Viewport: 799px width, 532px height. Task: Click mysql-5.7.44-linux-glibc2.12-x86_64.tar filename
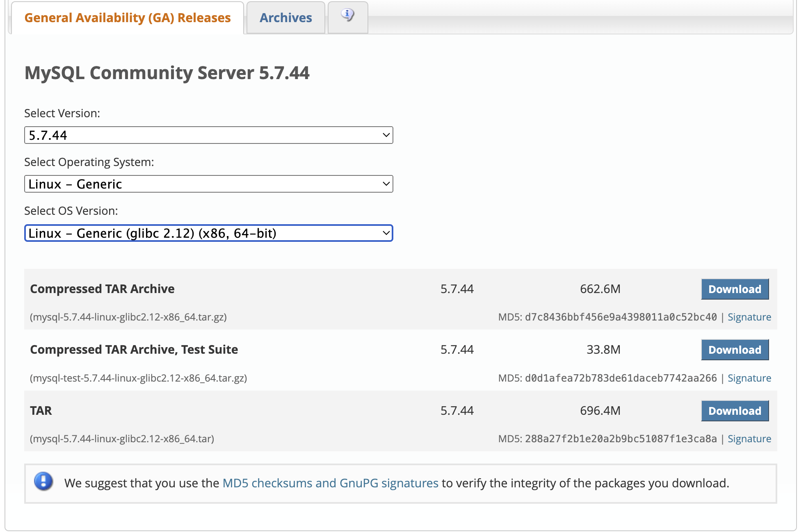(x=122, y=439)
